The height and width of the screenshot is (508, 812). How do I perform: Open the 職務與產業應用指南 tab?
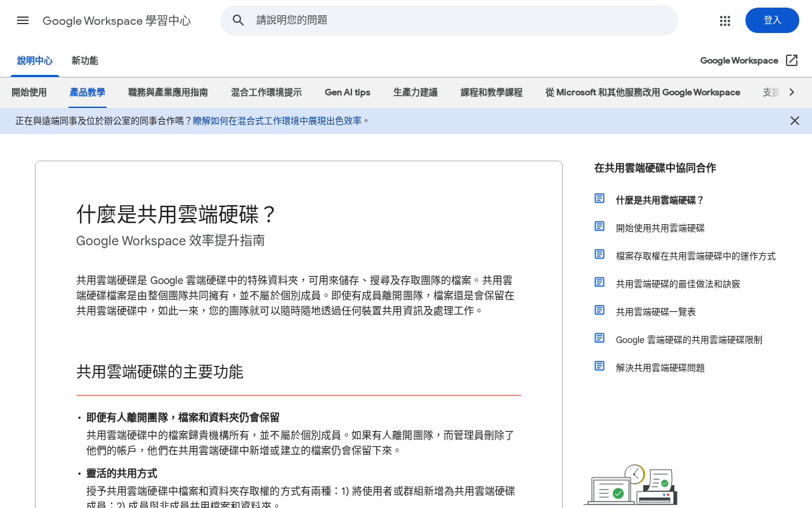coord(168,93)
